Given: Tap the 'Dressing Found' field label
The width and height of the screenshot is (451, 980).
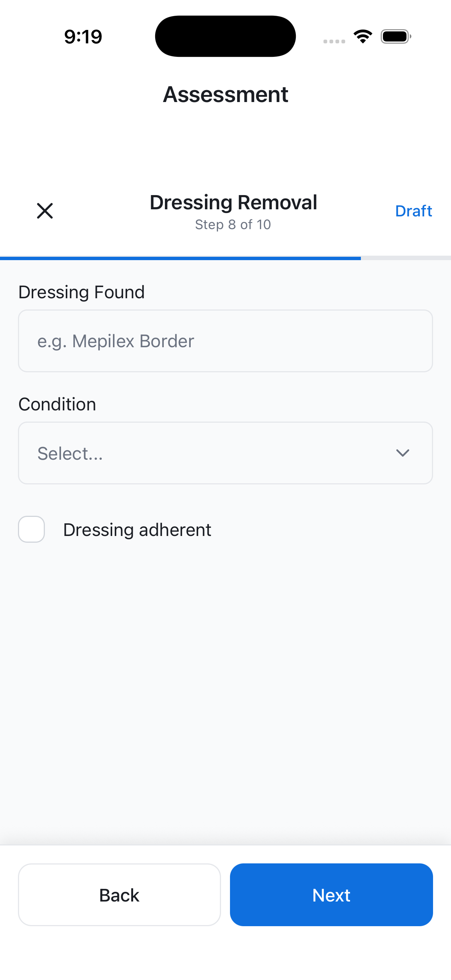Looking at the screenshot, I should (82, 292).
